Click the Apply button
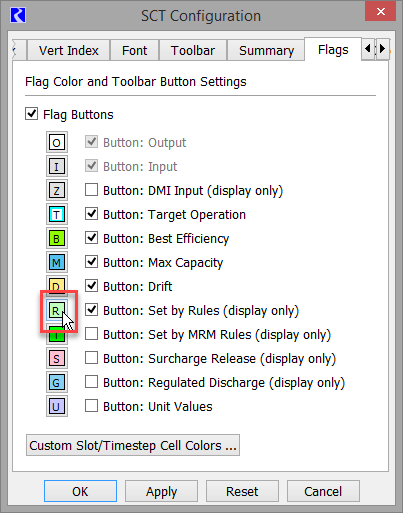The image size is (403, 513). pos(161,491)
